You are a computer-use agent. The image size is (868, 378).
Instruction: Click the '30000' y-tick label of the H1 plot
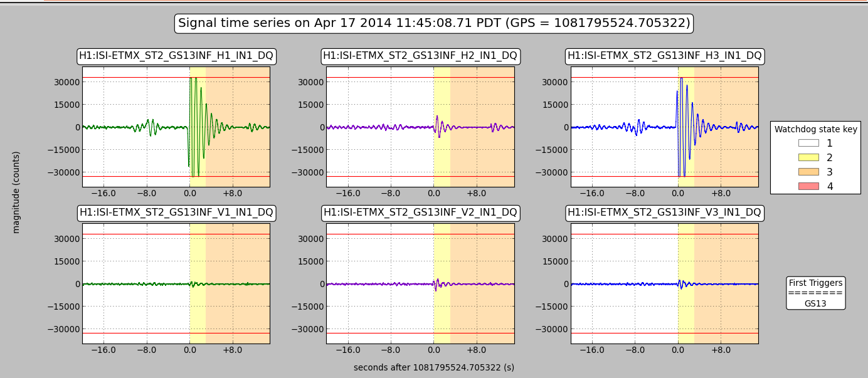coord(66,82)
